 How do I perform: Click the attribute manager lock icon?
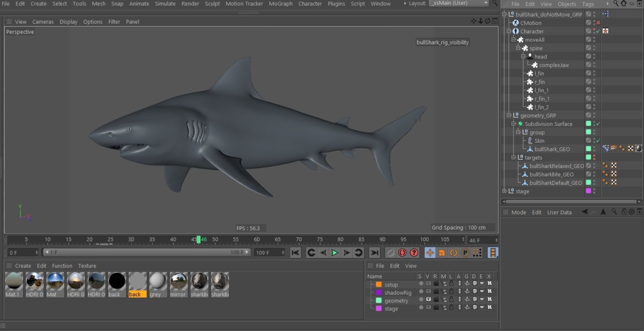tap(624, 212)
